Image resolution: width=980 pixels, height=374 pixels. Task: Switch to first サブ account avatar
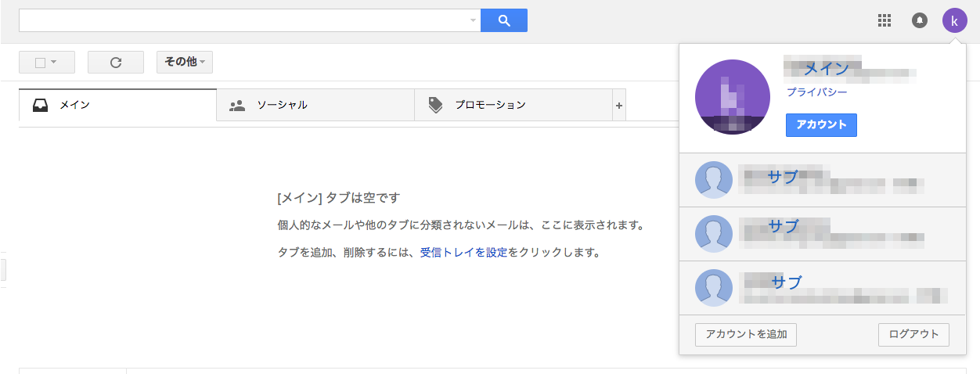pos(714,180)
